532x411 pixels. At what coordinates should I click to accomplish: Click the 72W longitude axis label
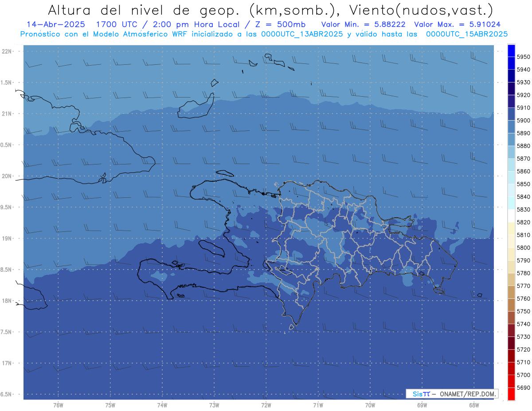266,405
